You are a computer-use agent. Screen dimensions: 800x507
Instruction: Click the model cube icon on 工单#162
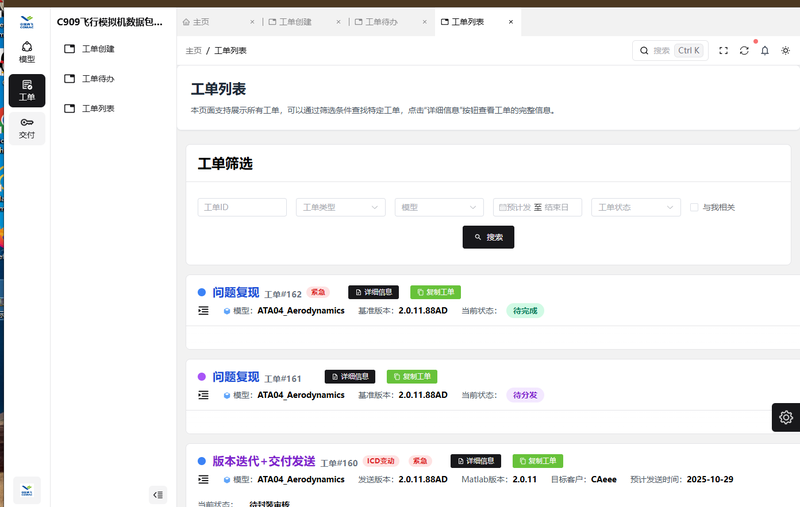[x=227, y=311]
